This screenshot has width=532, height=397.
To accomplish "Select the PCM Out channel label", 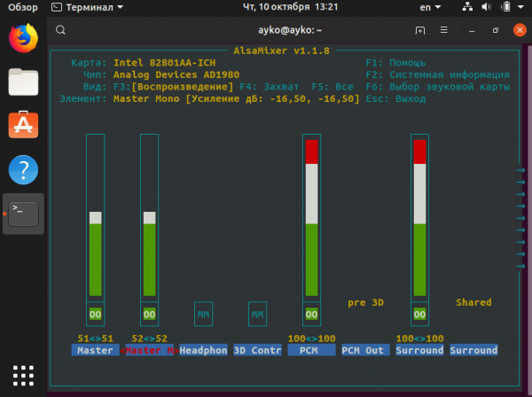I will pyautogui.click(x=365, y=350).
